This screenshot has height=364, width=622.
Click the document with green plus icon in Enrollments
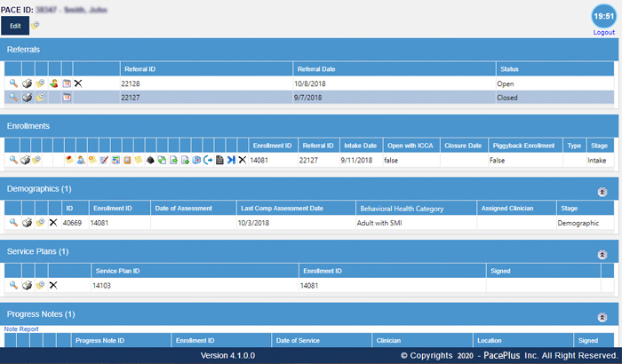click(x=185, y=160)
